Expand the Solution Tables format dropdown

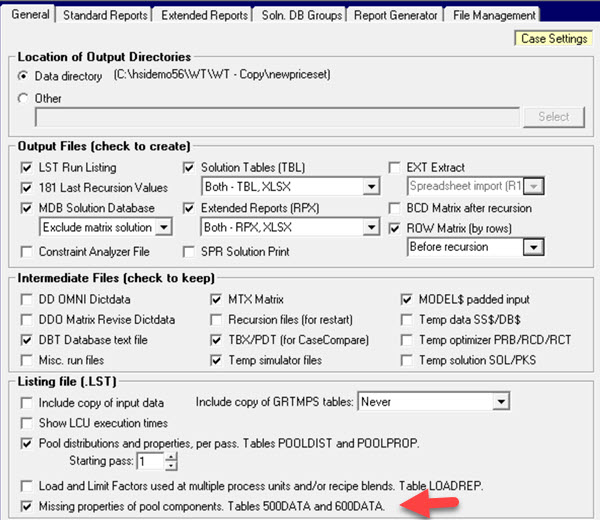(371, 187)
